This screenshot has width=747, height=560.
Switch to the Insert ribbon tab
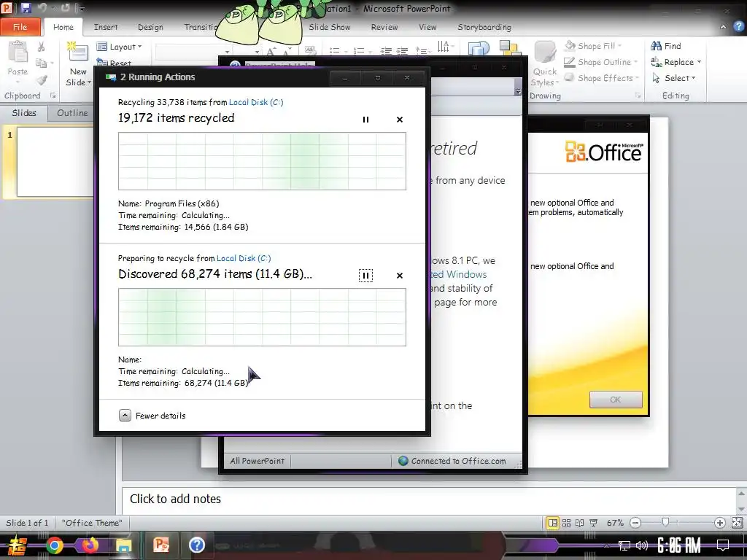[x=105, y=27]
